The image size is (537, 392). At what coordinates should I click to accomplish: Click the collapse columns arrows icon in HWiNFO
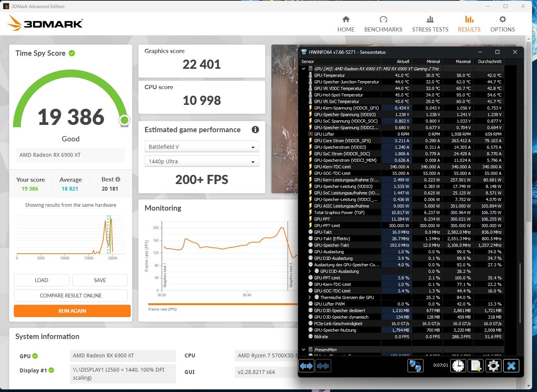[x=323, y=366]
